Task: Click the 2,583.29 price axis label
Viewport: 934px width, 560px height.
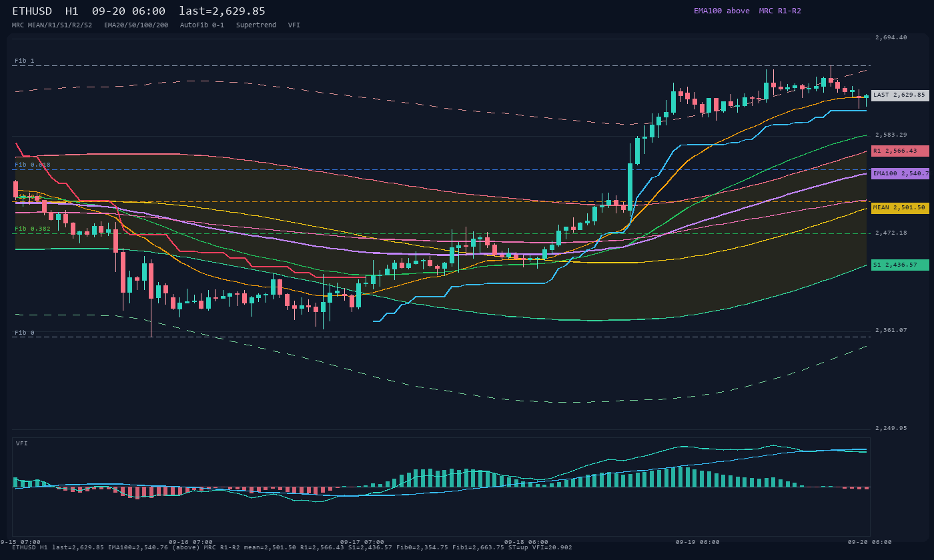Action: pos(891,135)
